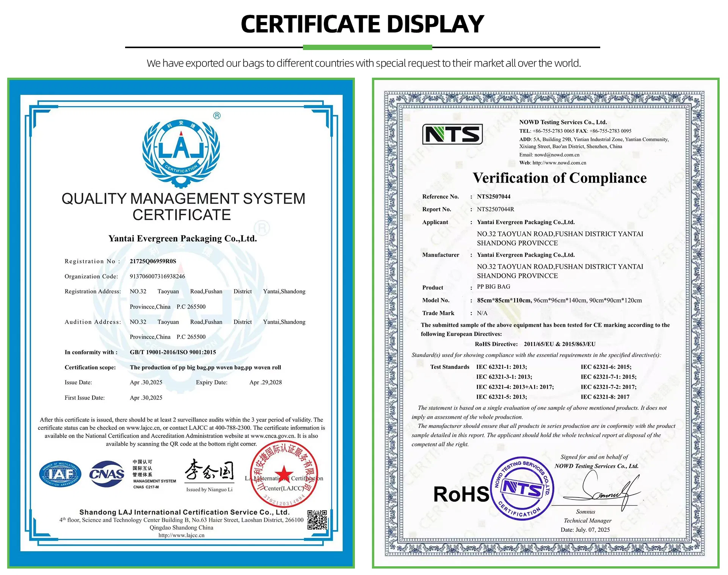This screenshot has height=575, width=728.
Task: Click the expiry date 'Apr .29,2028'
Action: tap(265, 382)
